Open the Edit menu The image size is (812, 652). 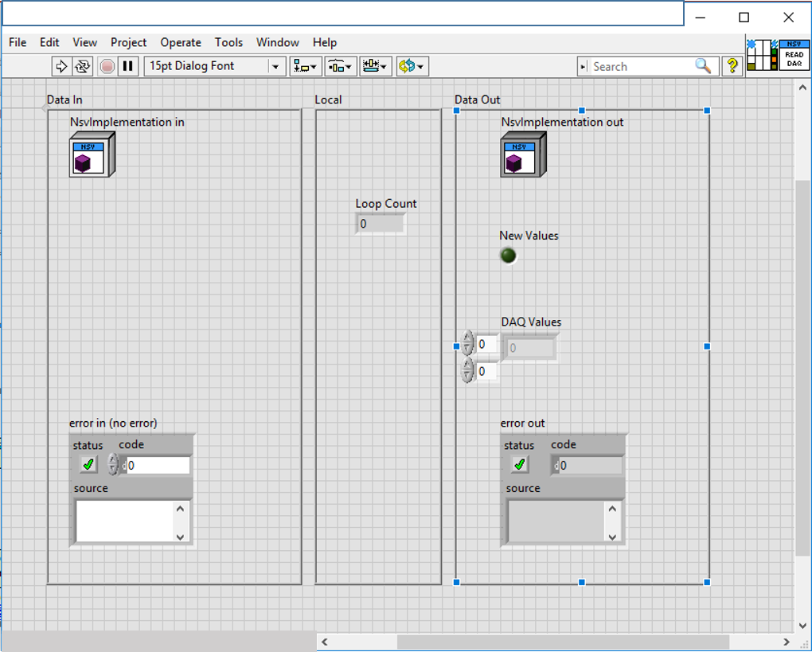pos(49,42)
